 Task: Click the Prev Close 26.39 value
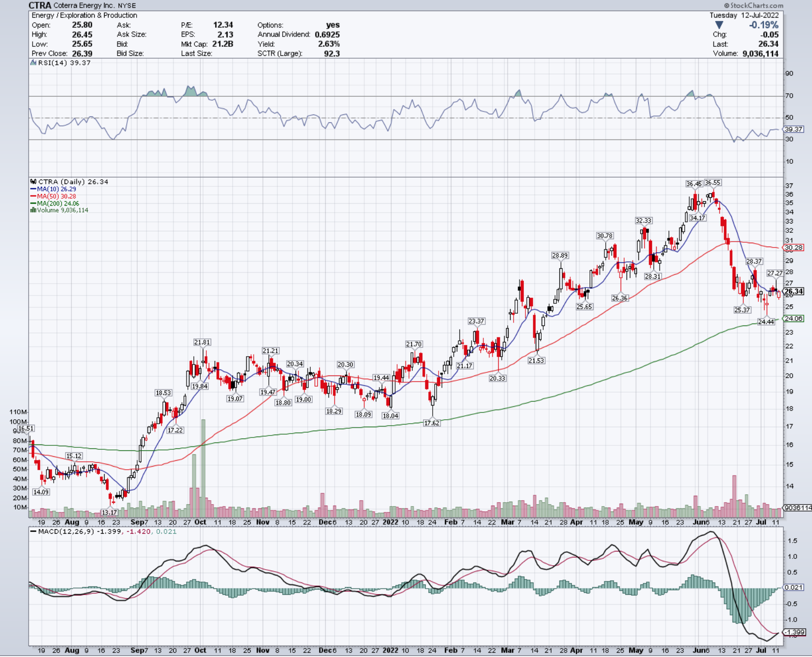pos(82,53)
